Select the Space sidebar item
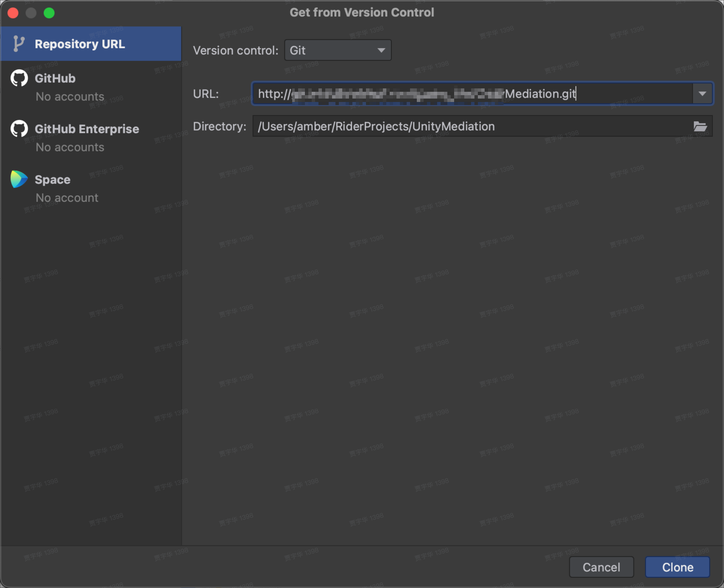724x588 pixels. pos(53,180)
